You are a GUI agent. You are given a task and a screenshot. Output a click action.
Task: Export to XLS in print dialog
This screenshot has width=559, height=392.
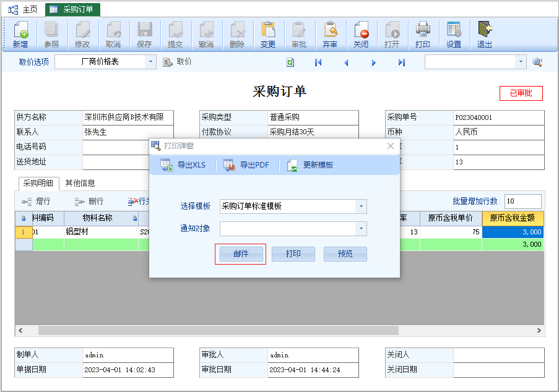pyautogui.click(x=183, y=165)
